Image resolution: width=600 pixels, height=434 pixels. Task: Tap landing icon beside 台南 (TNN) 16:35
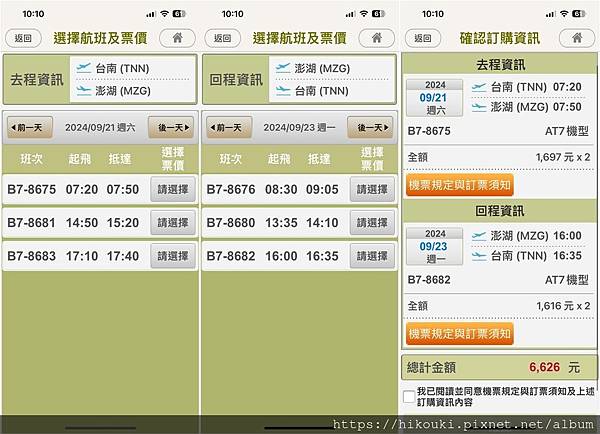479,256
